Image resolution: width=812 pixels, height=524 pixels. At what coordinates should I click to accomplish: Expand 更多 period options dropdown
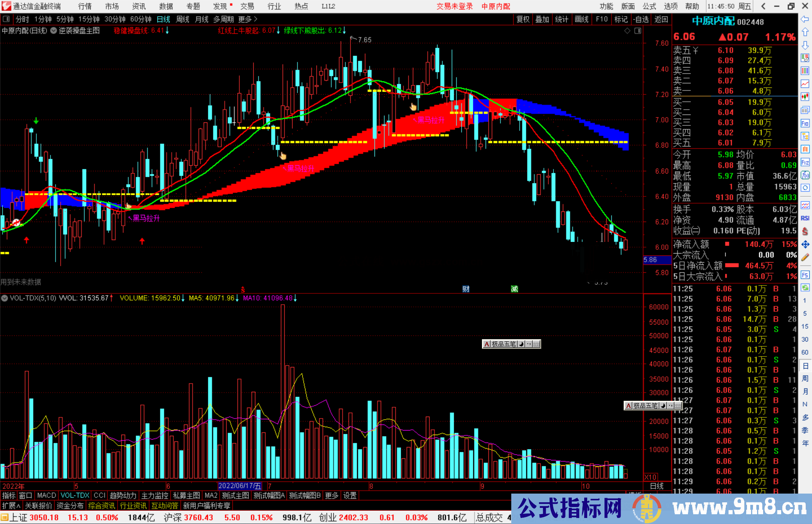click(x=248, y=19)
